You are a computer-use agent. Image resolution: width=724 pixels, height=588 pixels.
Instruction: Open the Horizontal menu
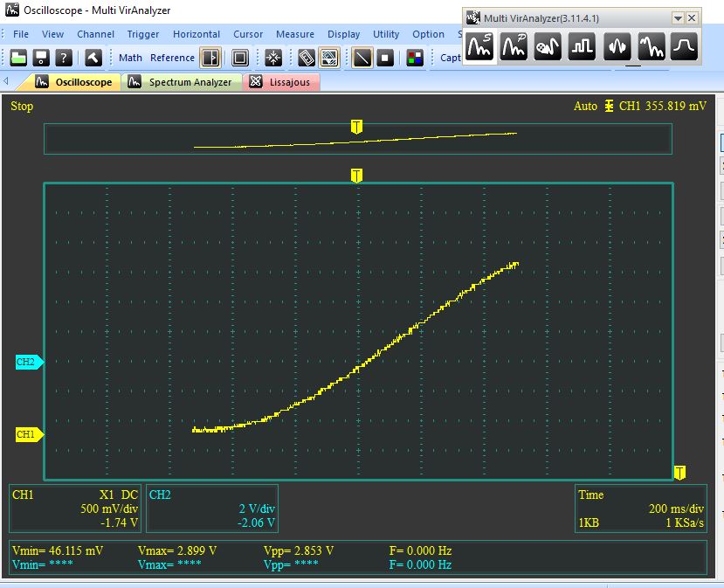pyautogui.click(x=197, y=34)
